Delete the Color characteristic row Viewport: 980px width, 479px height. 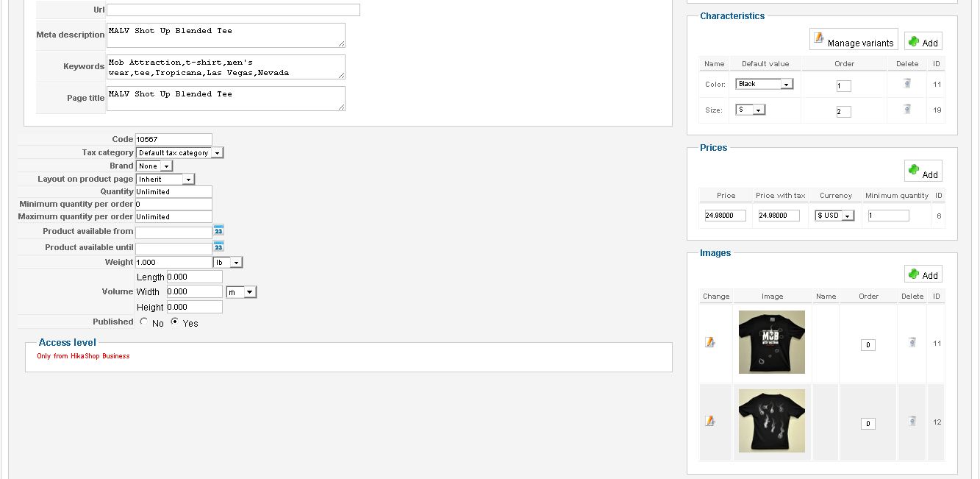pos(907,84)
